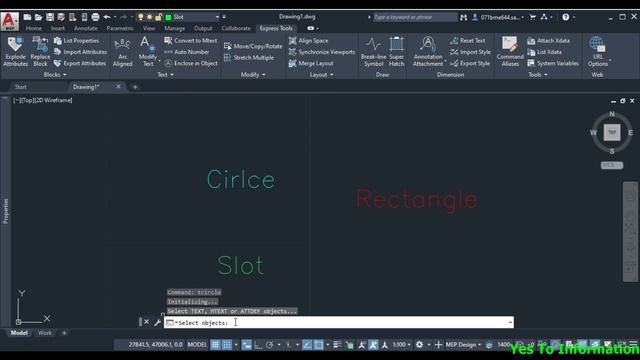Select the Annotation Attachment tool
Image resolution: width=640 pixels, height=360 pixels.
tap(428, 51)
